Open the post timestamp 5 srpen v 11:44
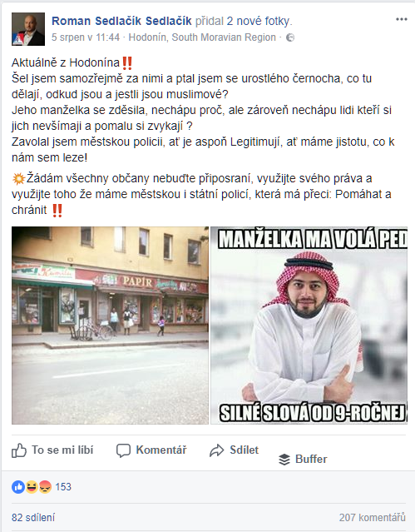Viewport: 415px width, 532px height. point(86,37)
